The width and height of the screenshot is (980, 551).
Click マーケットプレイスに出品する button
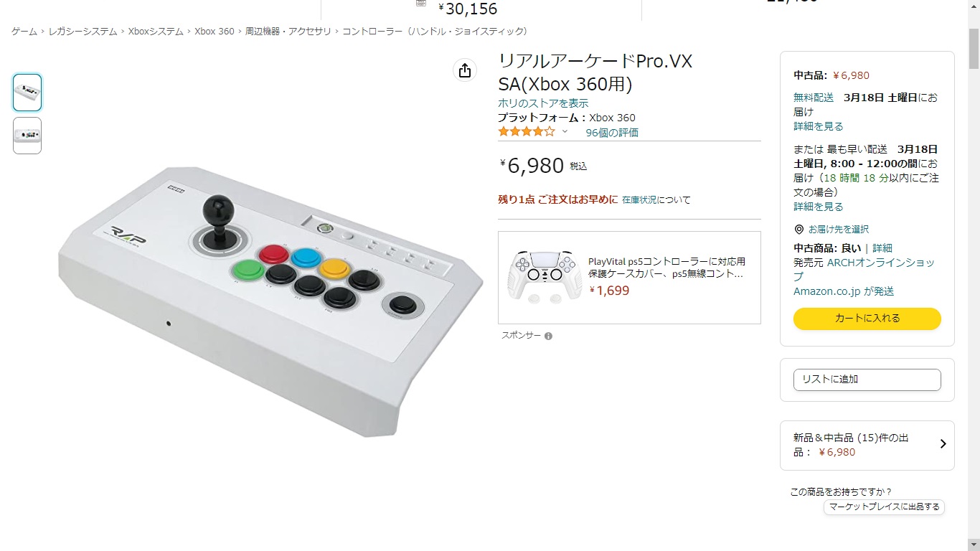(884, 507)
